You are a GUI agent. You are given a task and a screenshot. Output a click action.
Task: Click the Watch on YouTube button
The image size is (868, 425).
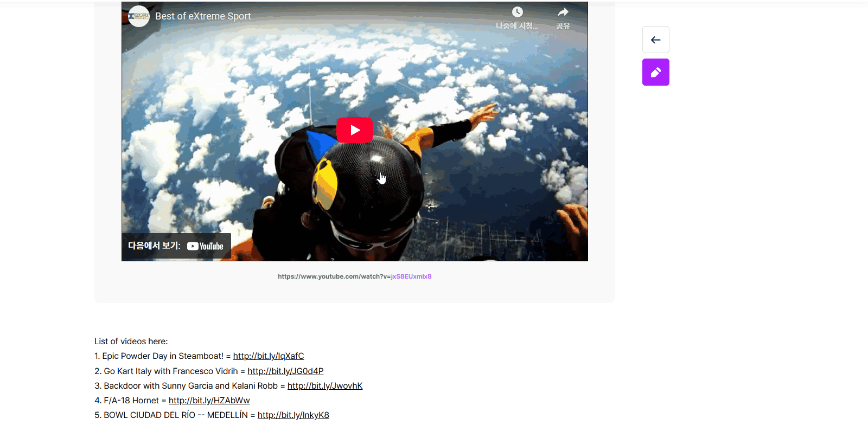pyautogui.click(x=176, y=246)
